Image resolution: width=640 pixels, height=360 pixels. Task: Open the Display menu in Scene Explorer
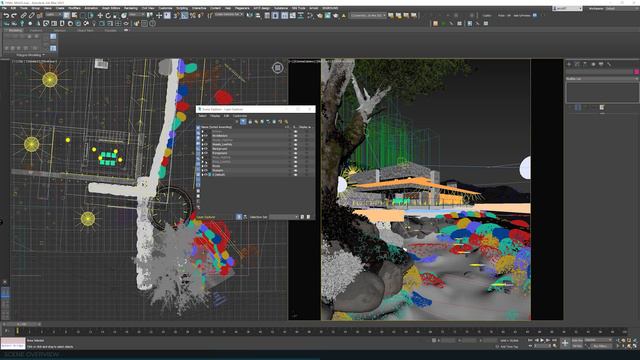[x=215, y=116]
